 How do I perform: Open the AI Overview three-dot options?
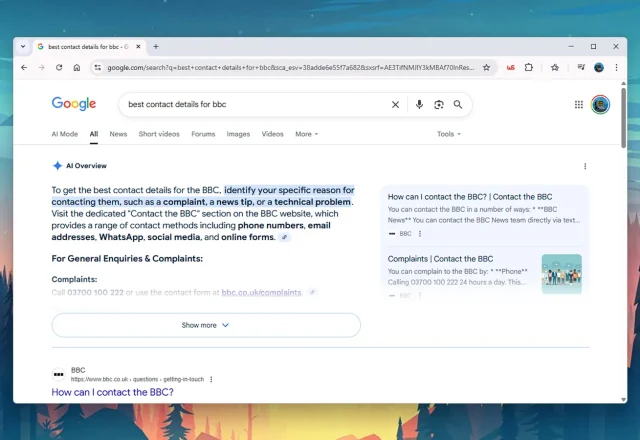585,166
